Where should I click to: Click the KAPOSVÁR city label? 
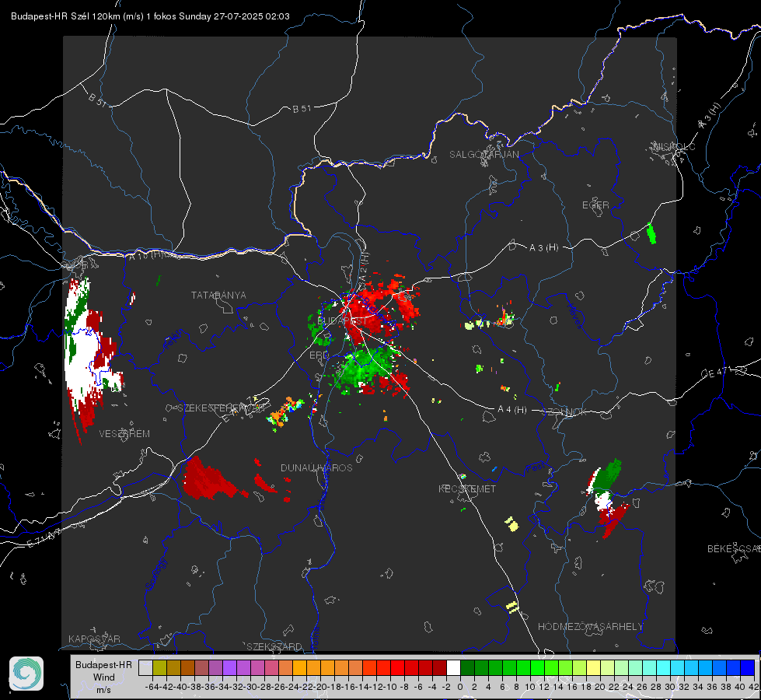[x=94, y=639]
